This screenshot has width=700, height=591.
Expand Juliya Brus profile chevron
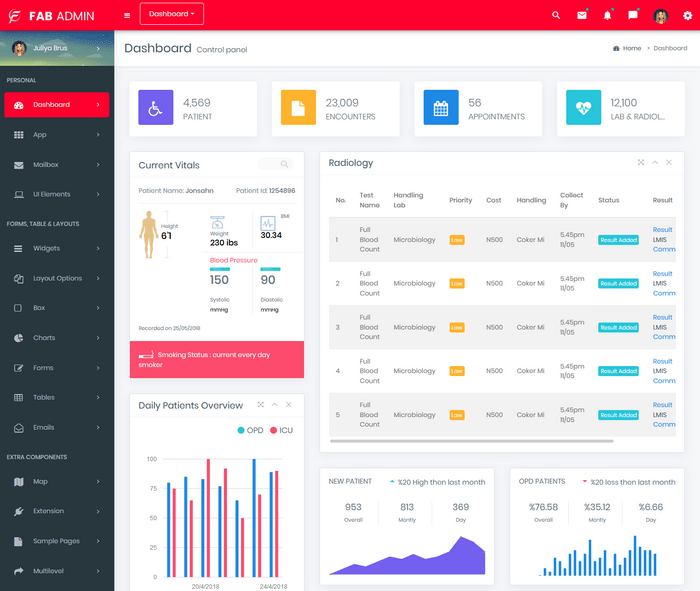98,48
